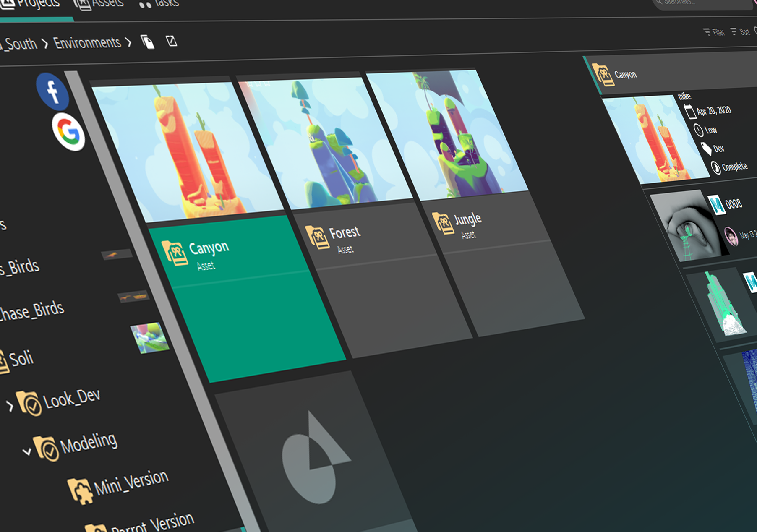This screenshot has height=532, width=757.
Task: Click the Jungle asset folder icon
Action: [x=442, y=222]
